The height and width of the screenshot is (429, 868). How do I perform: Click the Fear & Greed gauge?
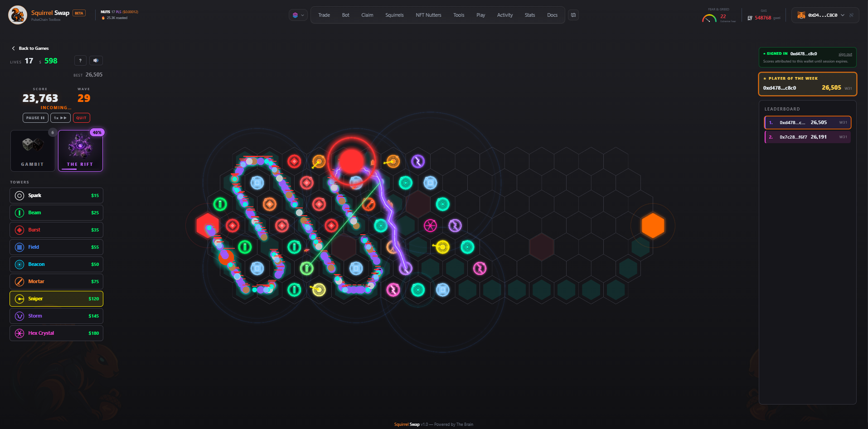tap(709, 18)
